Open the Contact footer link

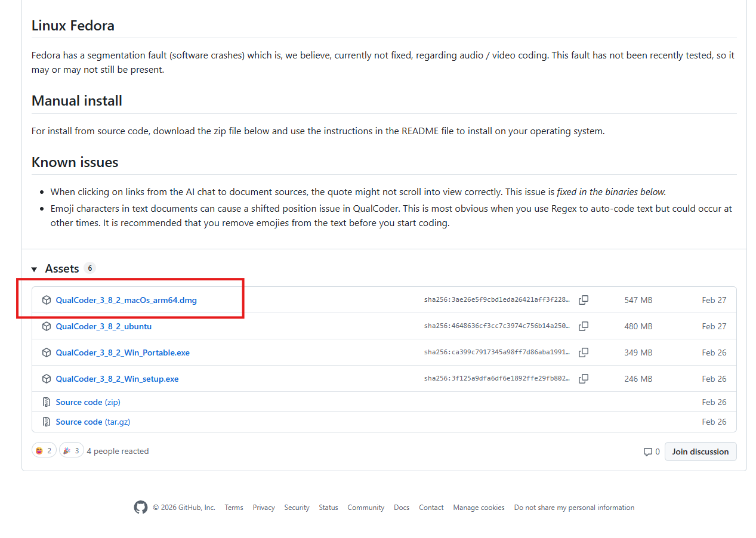(x=431, y=508)
